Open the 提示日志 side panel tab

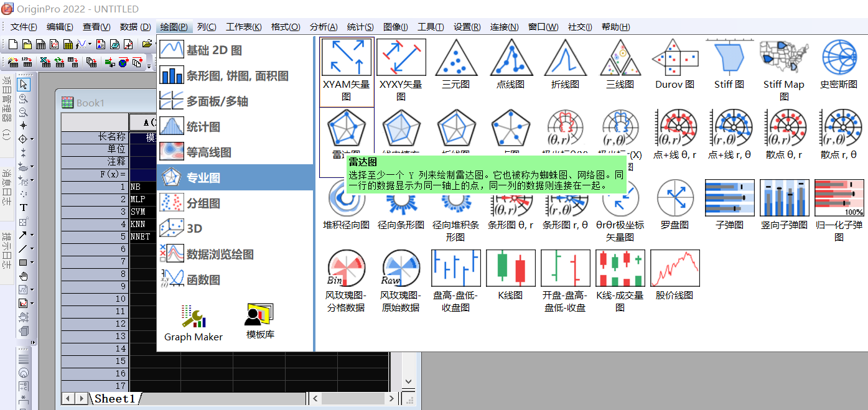point(6,250)
